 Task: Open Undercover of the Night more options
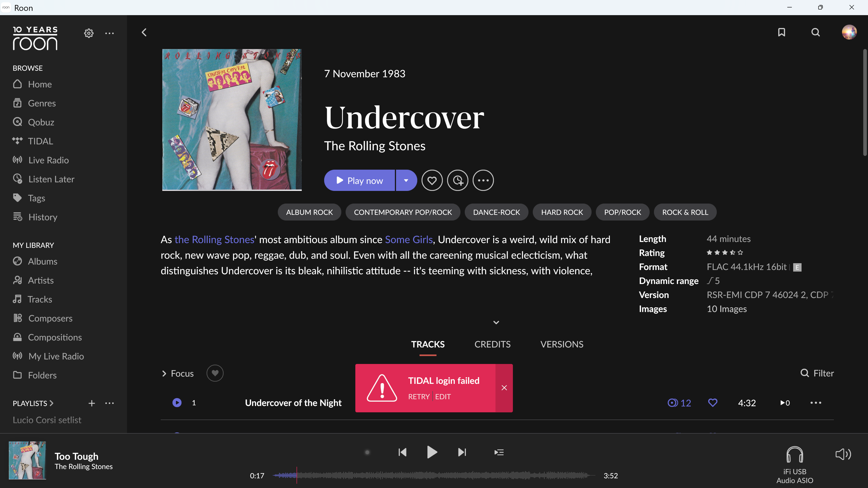click(816, 403)
